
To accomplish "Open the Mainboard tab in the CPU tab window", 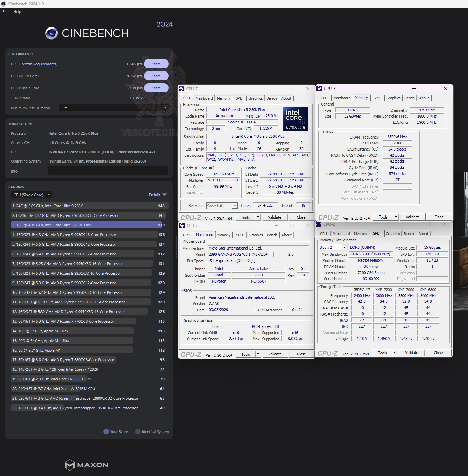I will click(204, 98).
